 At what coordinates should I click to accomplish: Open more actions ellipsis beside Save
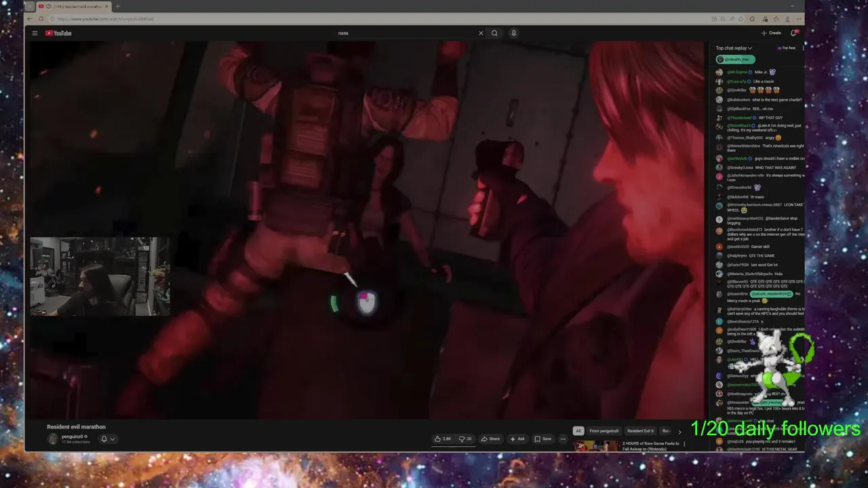[x=563, y=439]
